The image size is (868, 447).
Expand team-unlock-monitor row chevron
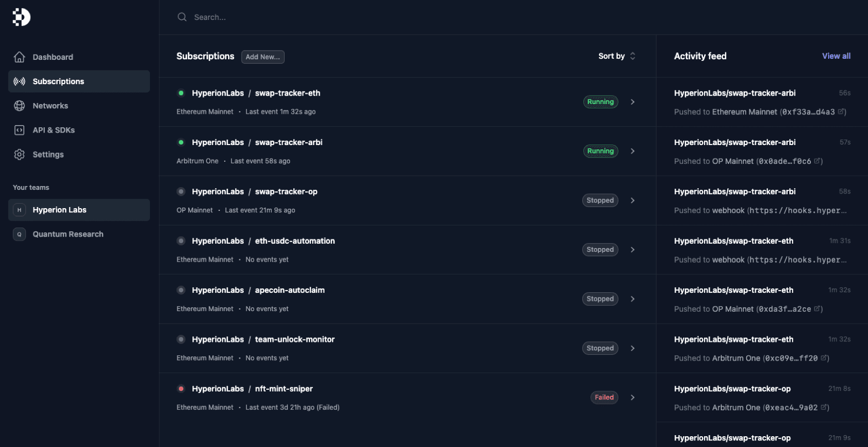tap(633, 348)
